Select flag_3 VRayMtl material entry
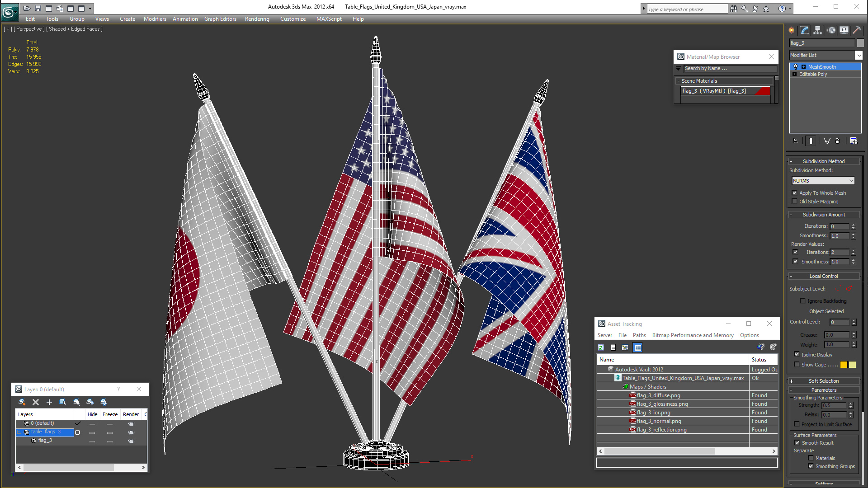 pos(726,91)
